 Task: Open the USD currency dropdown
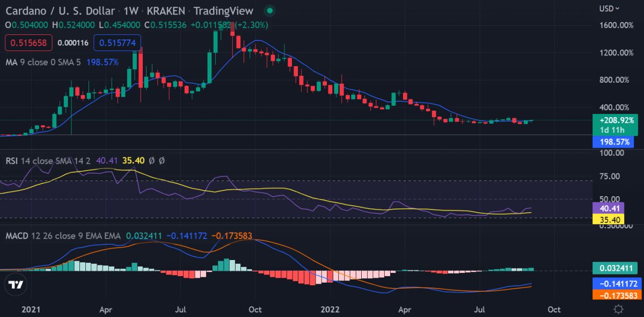610,9
